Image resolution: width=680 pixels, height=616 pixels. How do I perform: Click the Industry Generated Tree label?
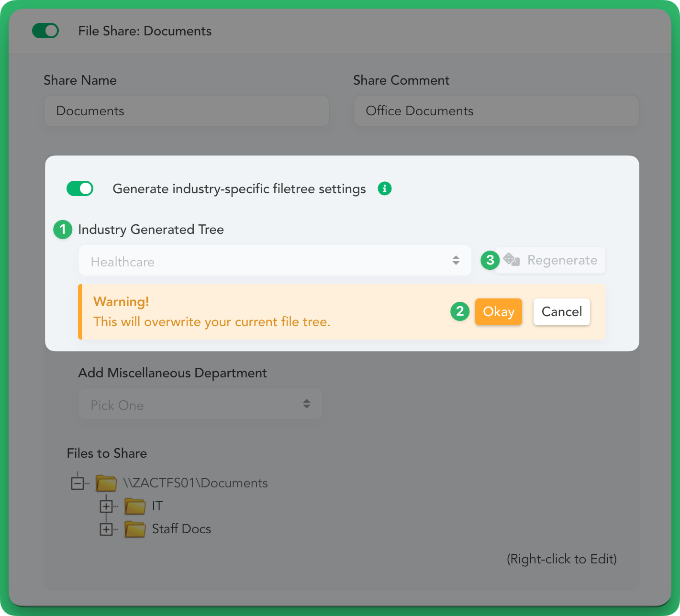click(x=151, y=230)
